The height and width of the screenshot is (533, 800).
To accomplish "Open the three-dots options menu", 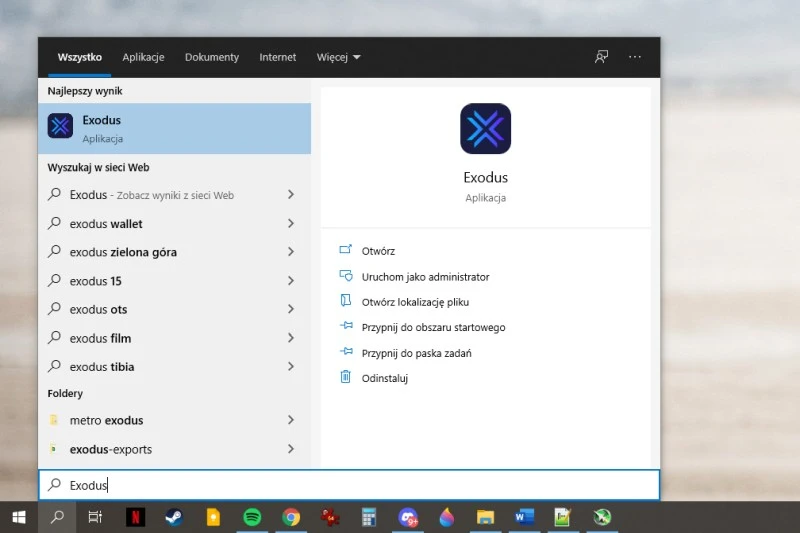I will coord(635,57).
